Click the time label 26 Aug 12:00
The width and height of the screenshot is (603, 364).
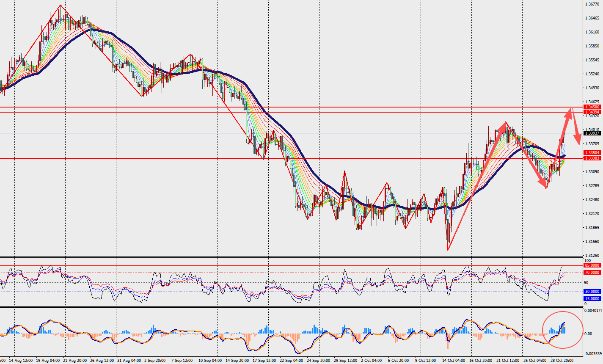click(x=102, y=361)
